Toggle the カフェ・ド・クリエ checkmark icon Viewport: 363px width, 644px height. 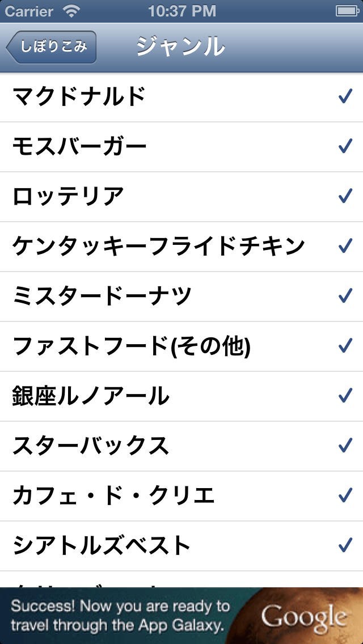coord(345,496)
